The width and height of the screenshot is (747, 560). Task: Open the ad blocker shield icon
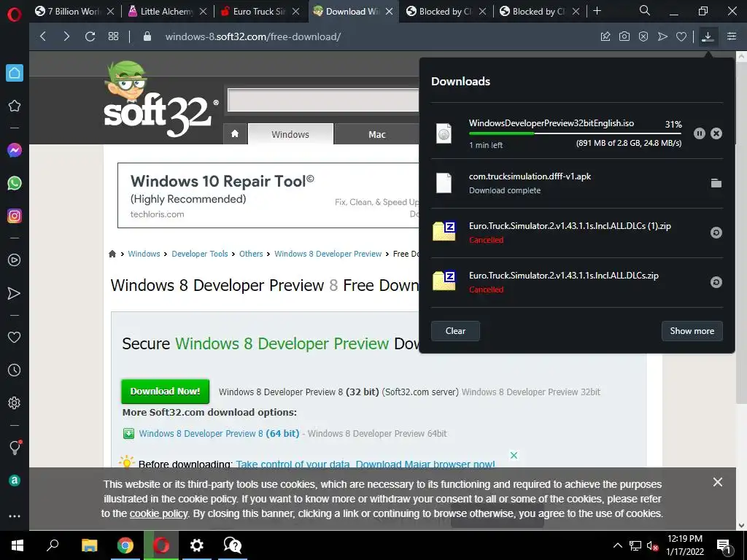click(x=643, y=36)
